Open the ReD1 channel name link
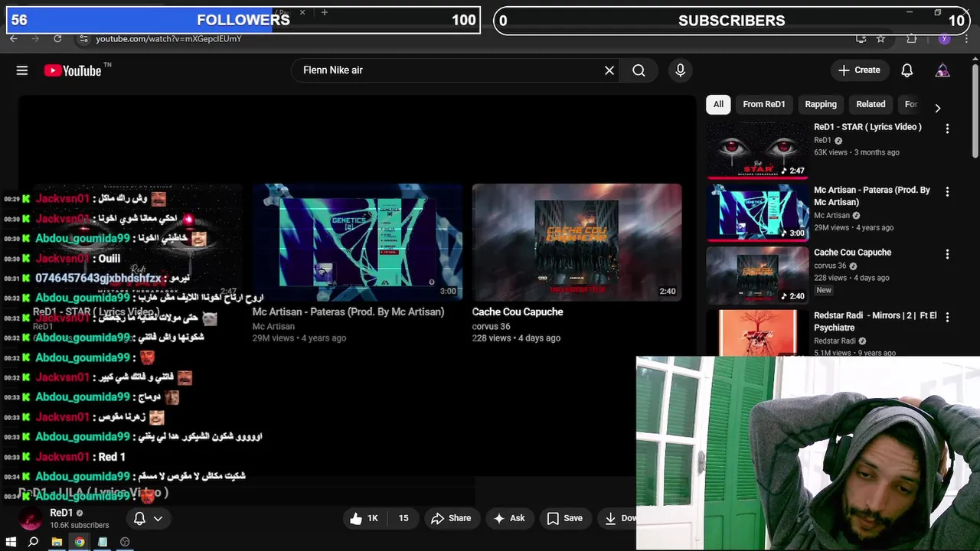 pyautogui.click(x=61, y=513)
